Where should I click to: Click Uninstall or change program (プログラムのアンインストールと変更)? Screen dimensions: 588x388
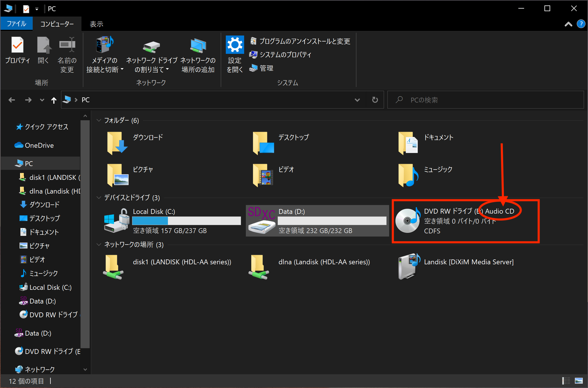304,41
